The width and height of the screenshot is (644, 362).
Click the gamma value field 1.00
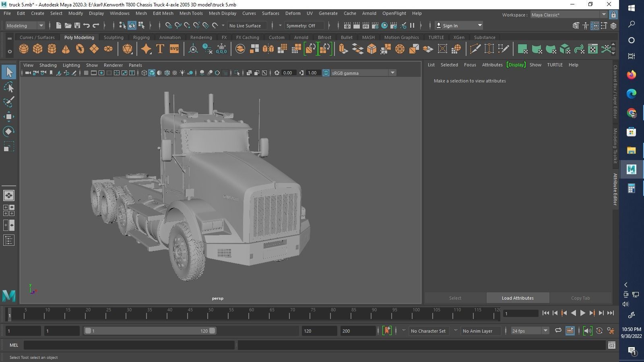[312, 73]
